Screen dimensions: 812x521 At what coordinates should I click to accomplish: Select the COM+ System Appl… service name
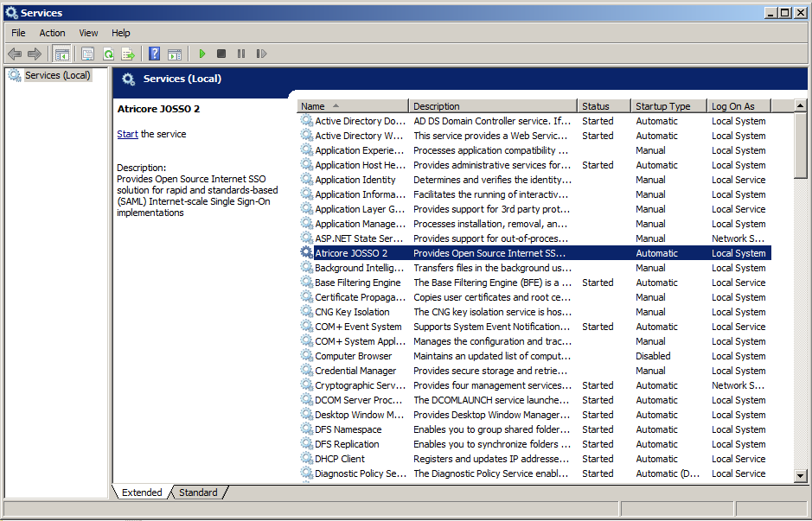click(x=360, y=341)
